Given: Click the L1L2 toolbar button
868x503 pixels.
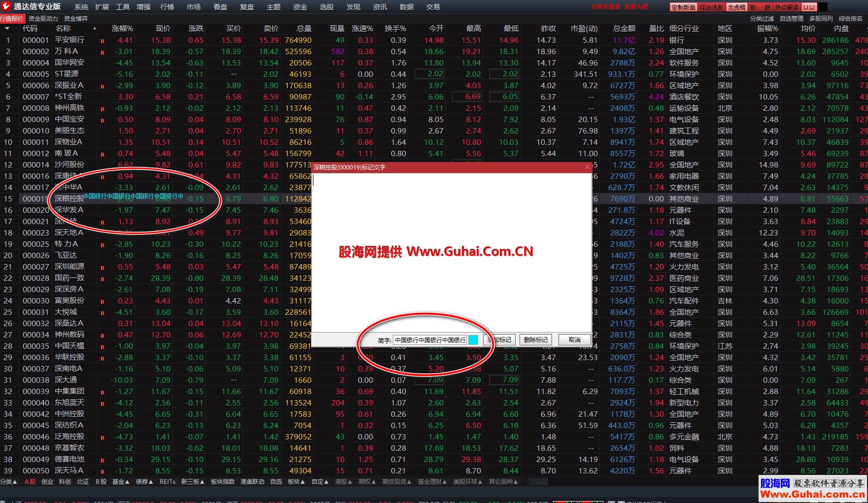Looking at the screenshot, I should [809, 7].
